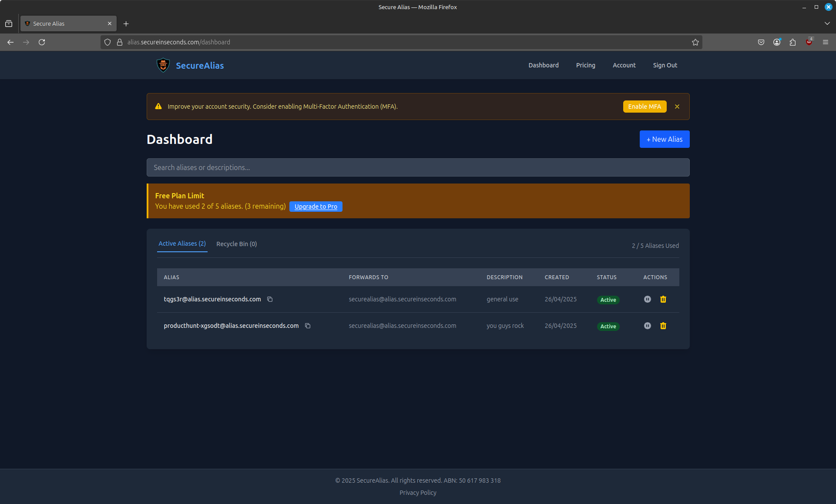Switch to the Recycle Bin tab
The image size is (836, 504).
point(236,244)
